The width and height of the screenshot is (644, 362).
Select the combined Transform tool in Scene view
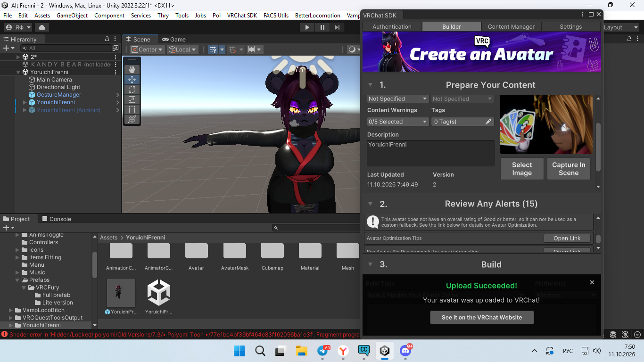(x=132, y=119)
